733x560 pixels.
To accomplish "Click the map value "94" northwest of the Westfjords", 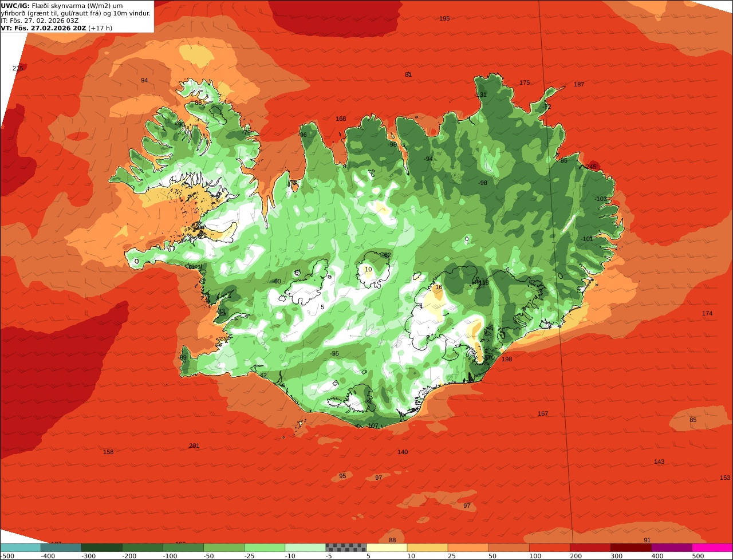I will (x=144, y=81).
